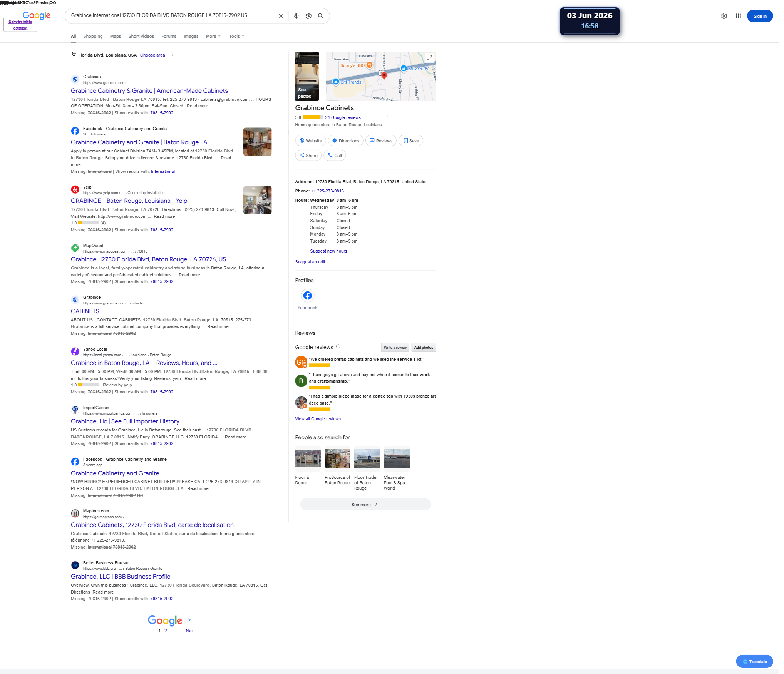This screenshot has width=784, height=674.
Task: Click Suggest an edit link
Action: coord(310,262)
